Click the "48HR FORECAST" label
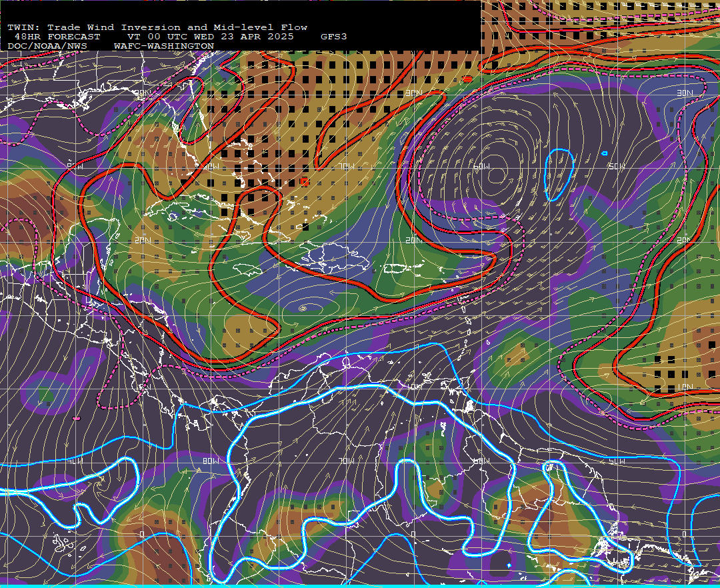The image size is (720, 588). [57, 37]
